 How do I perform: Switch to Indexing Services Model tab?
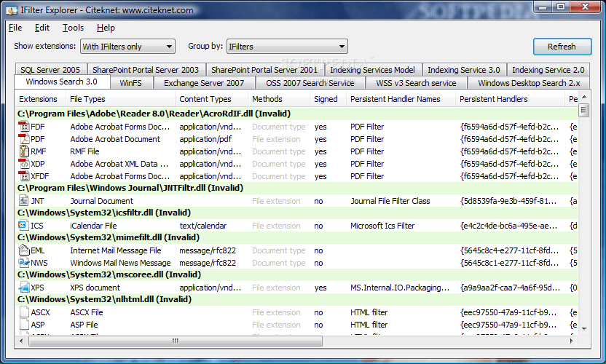[373, 70]
